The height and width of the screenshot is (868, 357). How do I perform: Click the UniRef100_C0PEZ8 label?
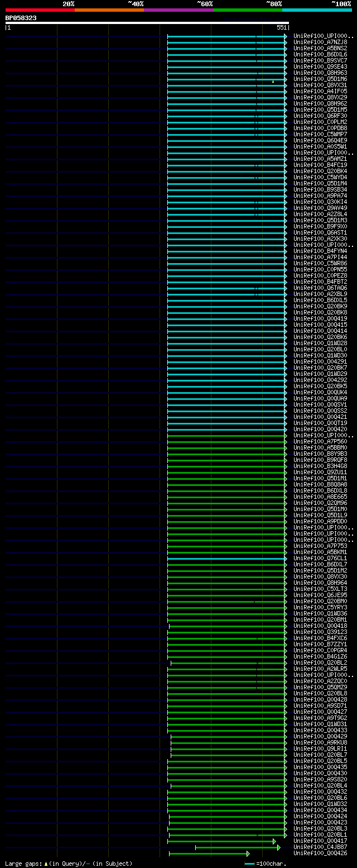coord(320,275)
